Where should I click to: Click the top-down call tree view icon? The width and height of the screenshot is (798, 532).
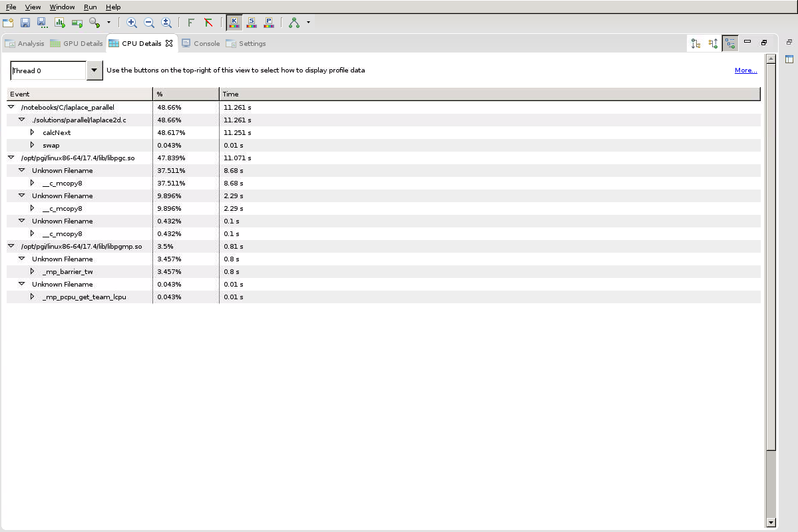(x=696, y=44)
